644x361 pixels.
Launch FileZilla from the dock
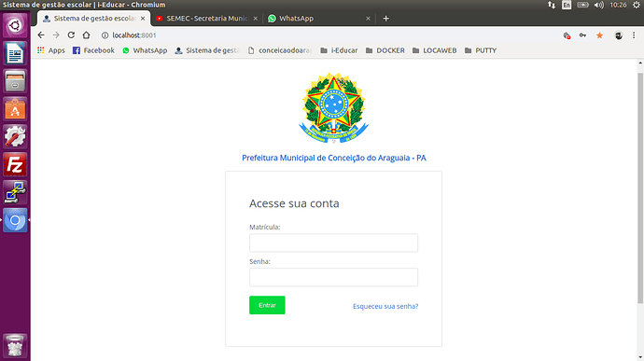[15, 165]
